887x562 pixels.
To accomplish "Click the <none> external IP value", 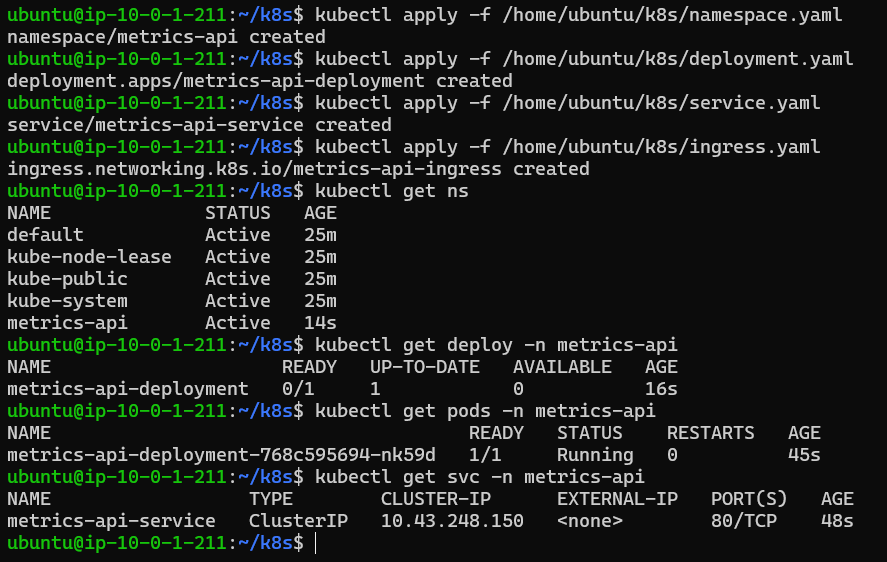I will [590, 521].
